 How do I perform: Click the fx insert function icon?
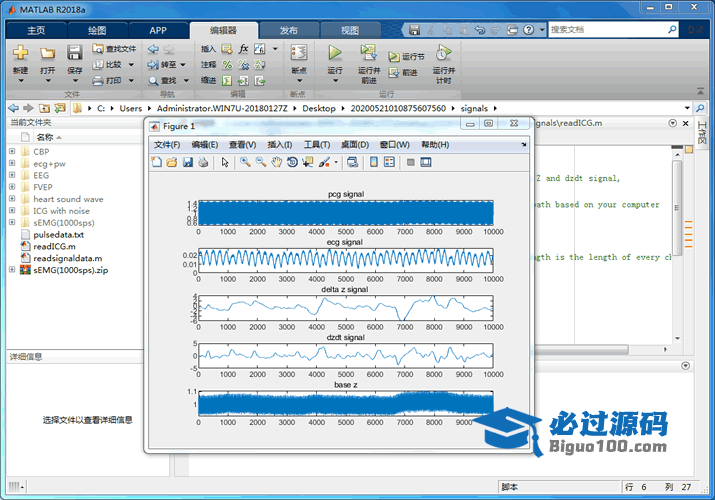tap(244, 49)
